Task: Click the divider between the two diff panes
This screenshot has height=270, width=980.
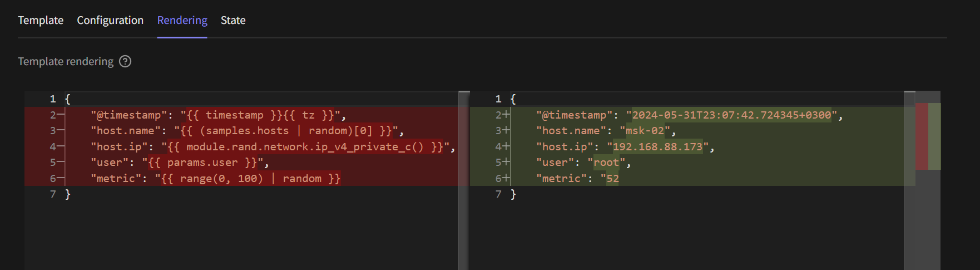Action: (464, 178)
